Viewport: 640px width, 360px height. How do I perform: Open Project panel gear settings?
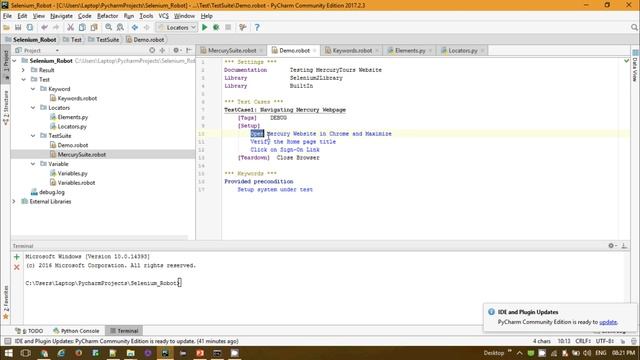(x=177, y=50)
